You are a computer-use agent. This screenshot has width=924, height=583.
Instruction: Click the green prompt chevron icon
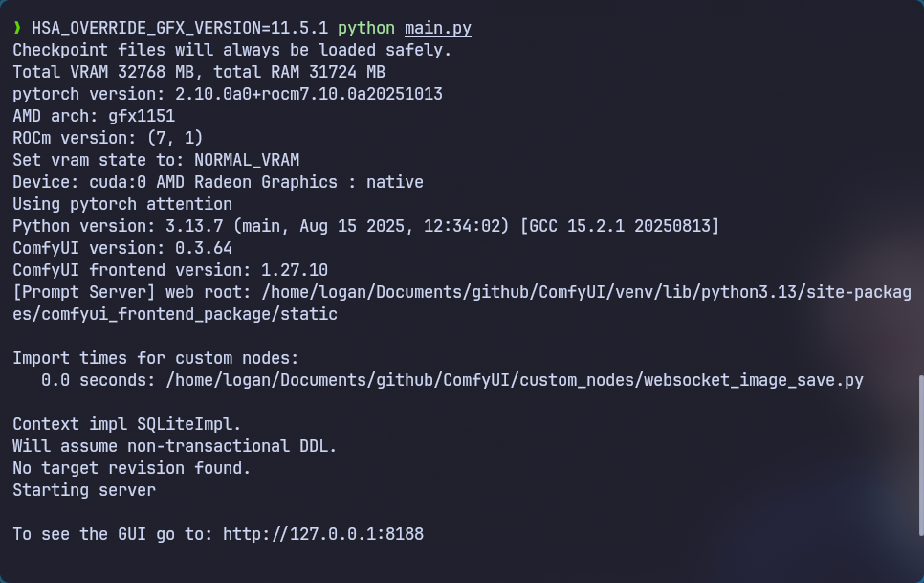[17, 28]
